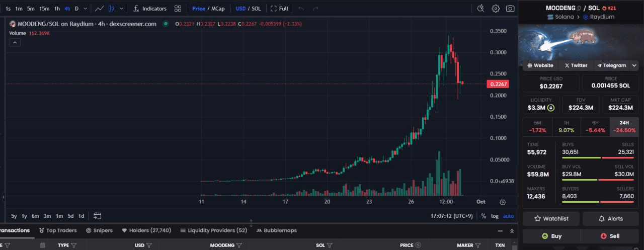Filter by MOODENG column funnel icon

(239, 245)
